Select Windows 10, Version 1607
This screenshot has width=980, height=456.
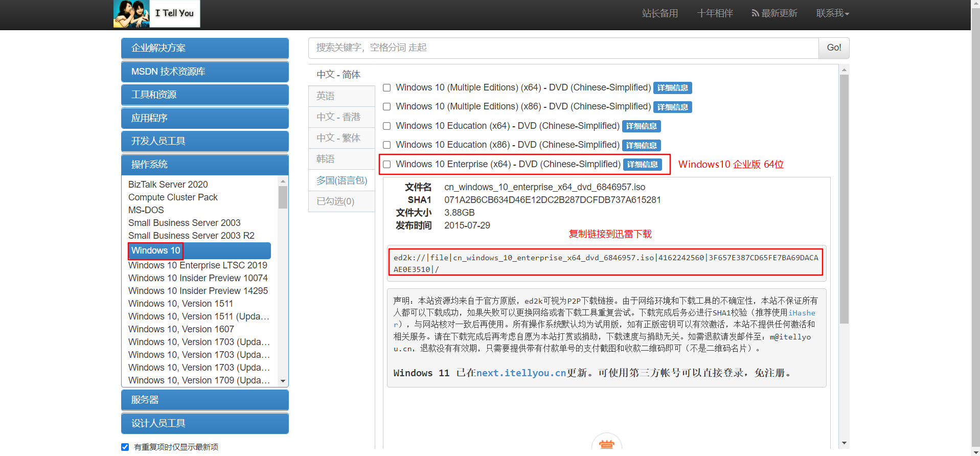(181, 329)
